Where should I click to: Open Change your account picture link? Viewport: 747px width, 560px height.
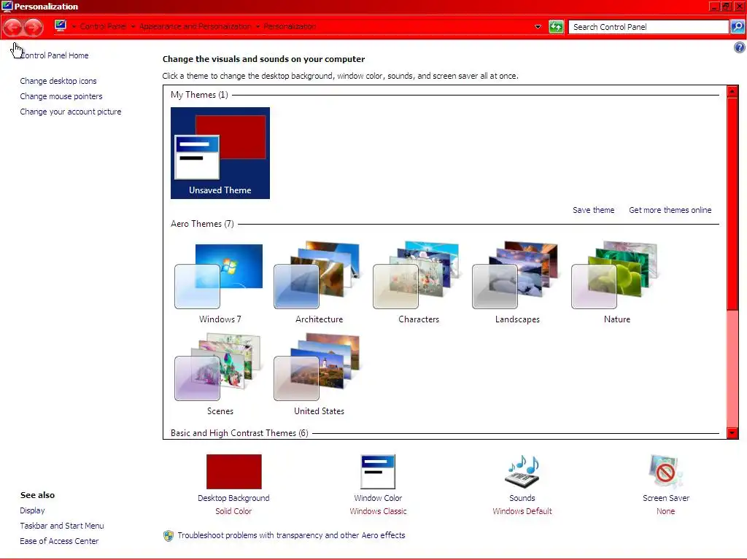(71, 112)
